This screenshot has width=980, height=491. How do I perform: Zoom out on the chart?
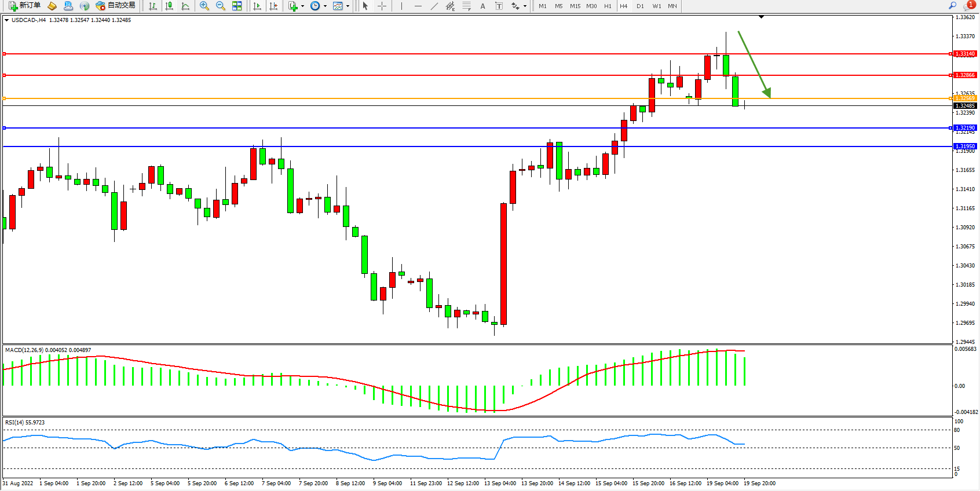pyautogui.click(x=221, y=6)
